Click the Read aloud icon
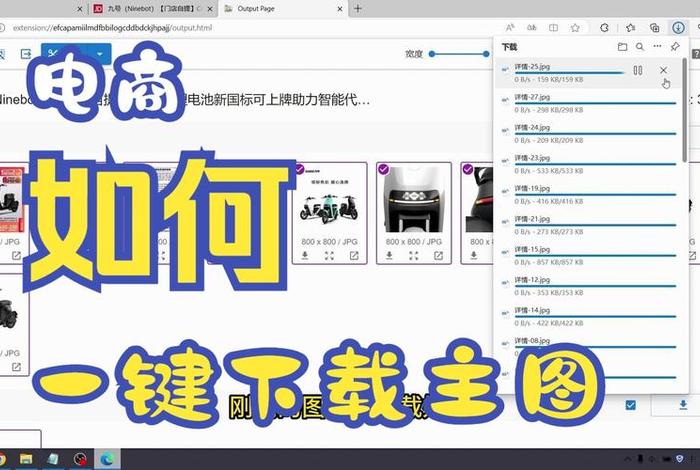This screenshot has height=470, width=700. (x=510, y=28)
